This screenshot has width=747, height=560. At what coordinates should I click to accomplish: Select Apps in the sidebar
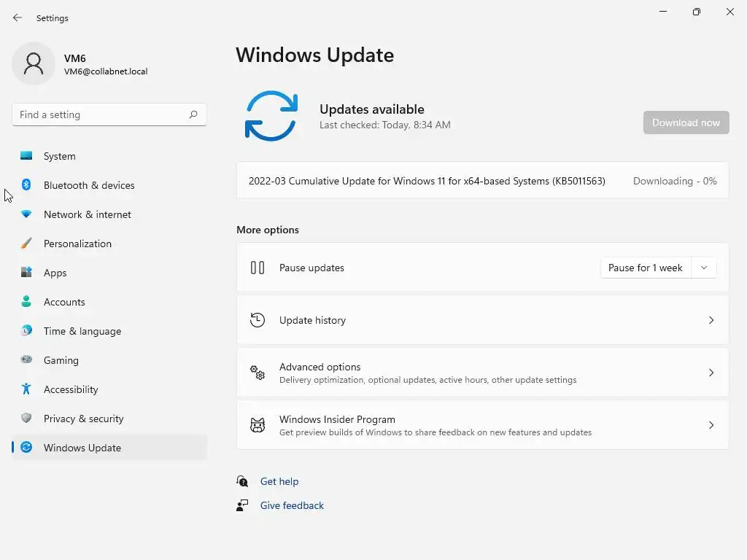point(55,273)
